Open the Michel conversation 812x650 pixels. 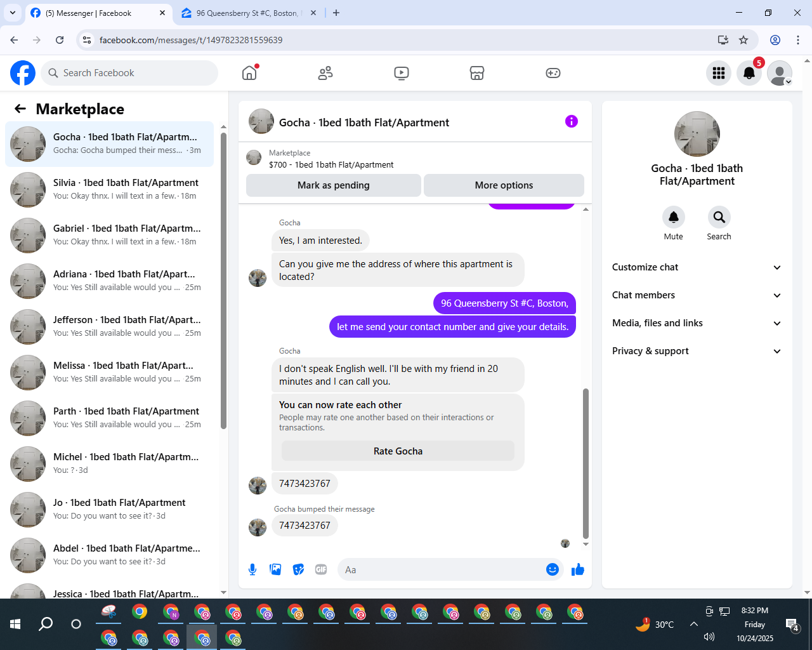coord(109,464)
